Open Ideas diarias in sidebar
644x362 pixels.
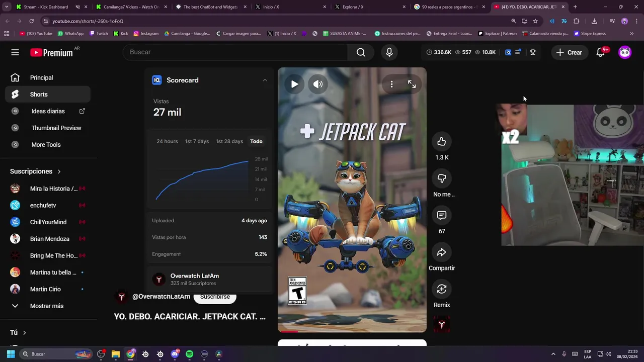[x=48, y=111]
